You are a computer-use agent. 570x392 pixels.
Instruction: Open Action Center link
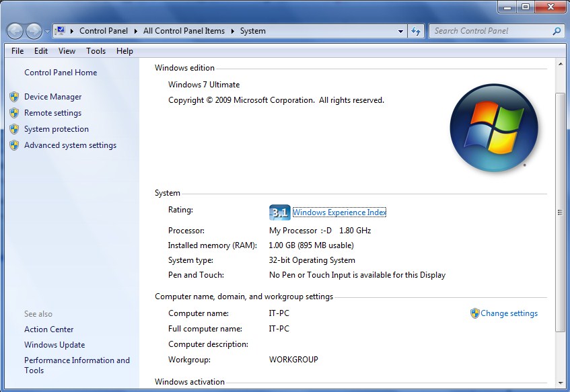coord(48,329)
